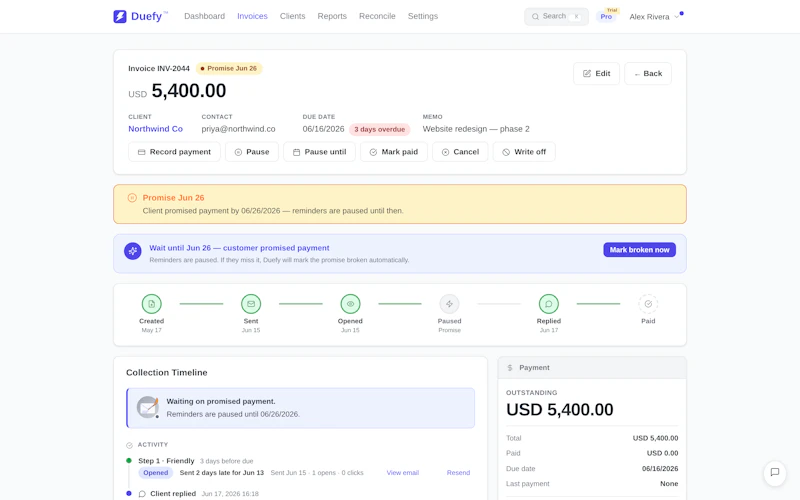Click the priya@northwind.co contact email
This screenshot has width=800, height=500.
click(x=238, y=129)
